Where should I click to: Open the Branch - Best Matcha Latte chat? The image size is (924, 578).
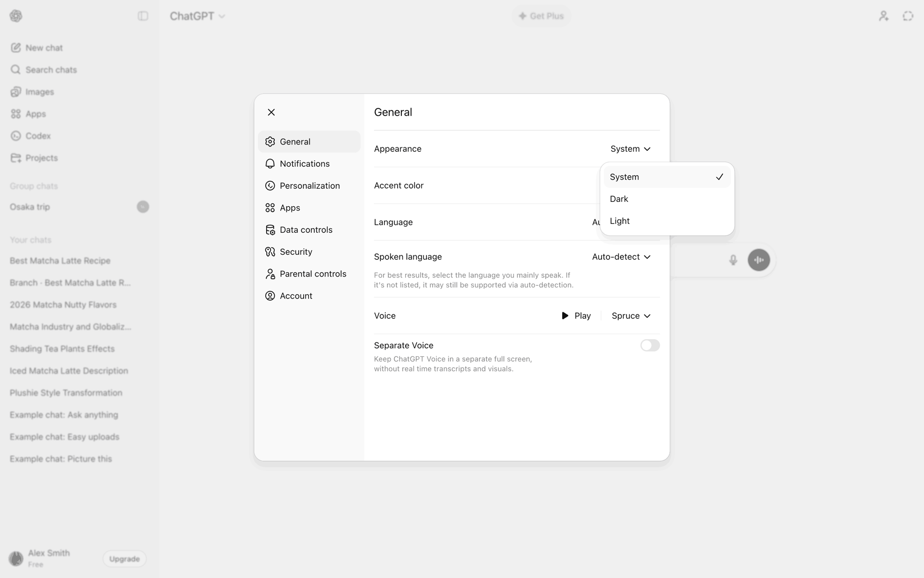[x=79, y=283]
